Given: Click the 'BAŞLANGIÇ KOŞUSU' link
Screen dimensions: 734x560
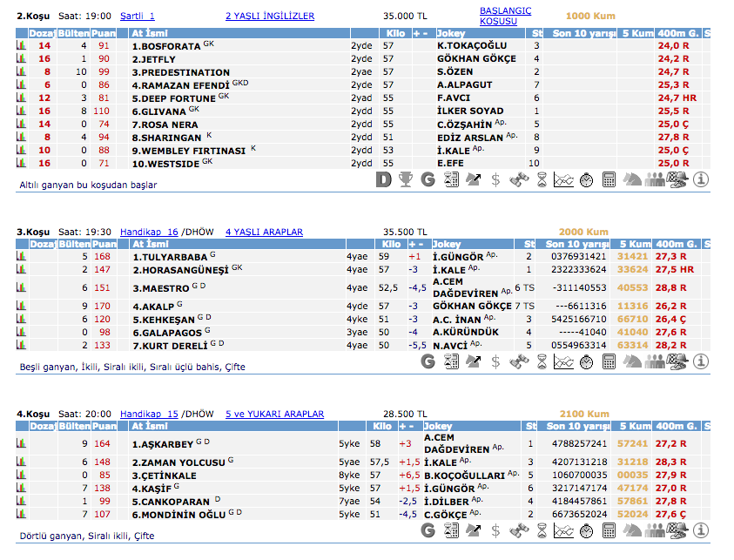Looking at the screenshot, I should [x=505, y=16].
